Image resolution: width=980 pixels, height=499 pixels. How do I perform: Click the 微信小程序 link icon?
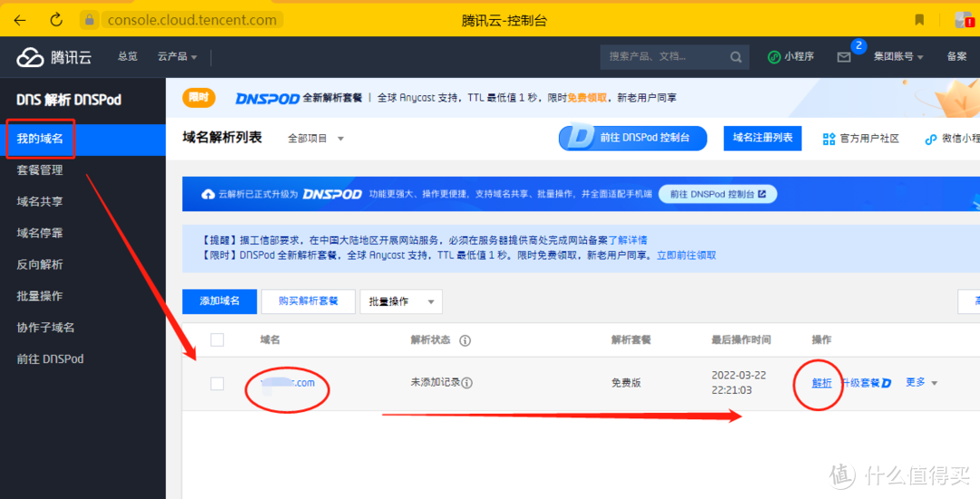(931, 139)
